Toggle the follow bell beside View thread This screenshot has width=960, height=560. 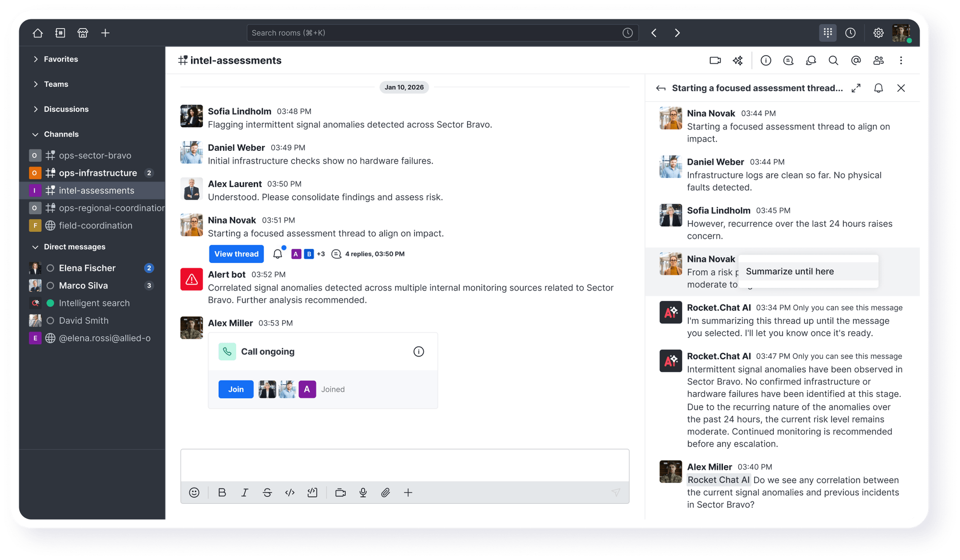pyautogui.click(x=277, y=254)
